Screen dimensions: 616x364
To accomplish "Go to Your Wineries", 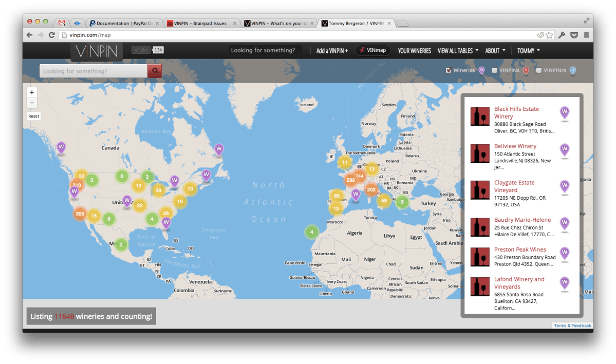I will [414, 51].
